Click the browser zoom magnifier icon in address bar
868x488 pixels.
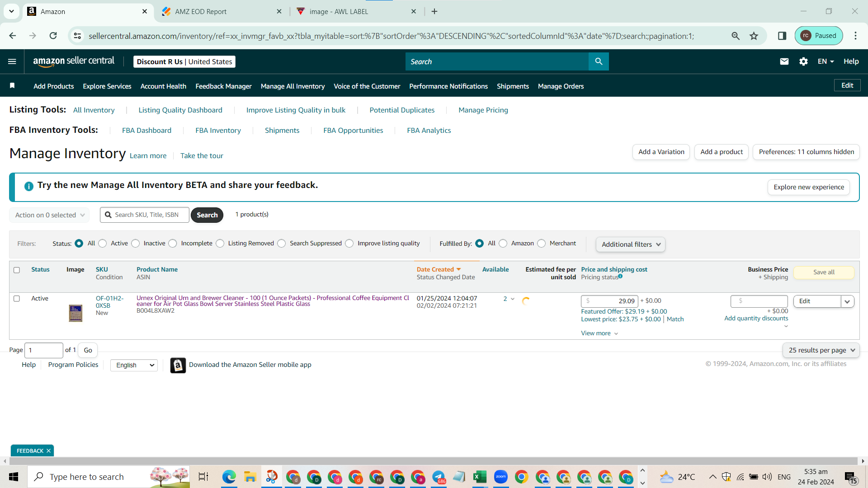(736, 36)
